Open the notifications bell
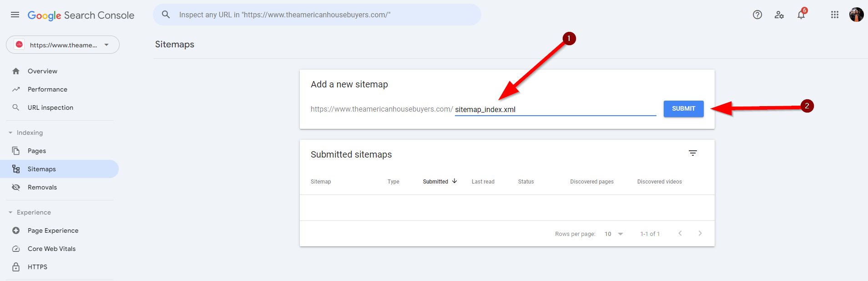Screen dimensions: 868x281 tap(801, 15)
